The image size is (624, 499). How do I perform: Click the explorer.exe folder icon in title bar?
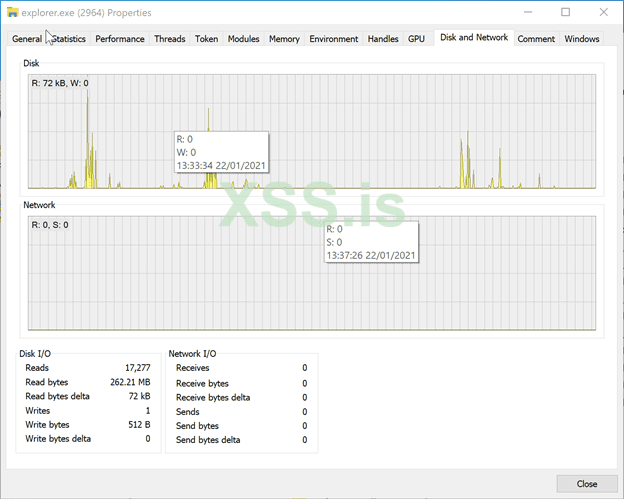pyautogui.click(x=12, y=12)
